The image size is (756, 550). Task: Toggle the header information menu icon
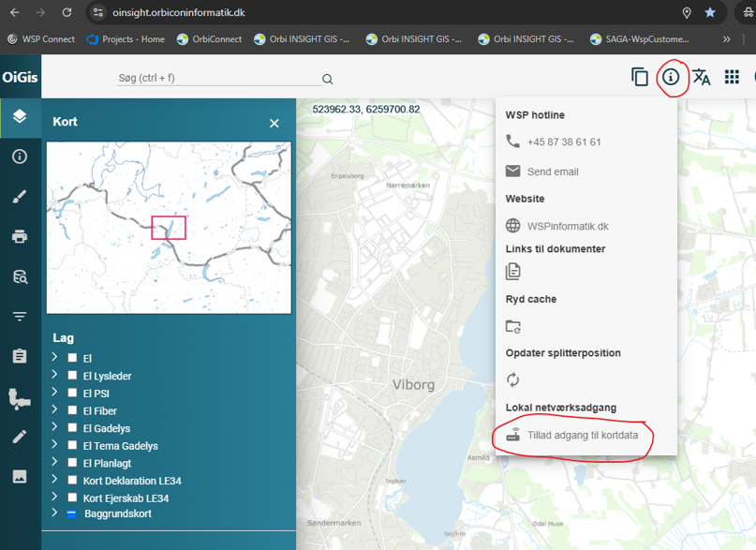coord(671,77)
